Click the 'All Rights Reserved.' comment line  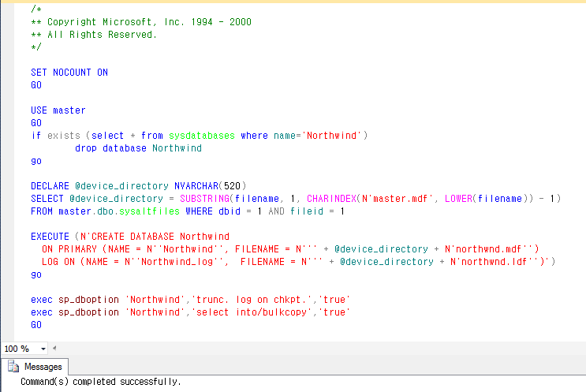(94, 35)
